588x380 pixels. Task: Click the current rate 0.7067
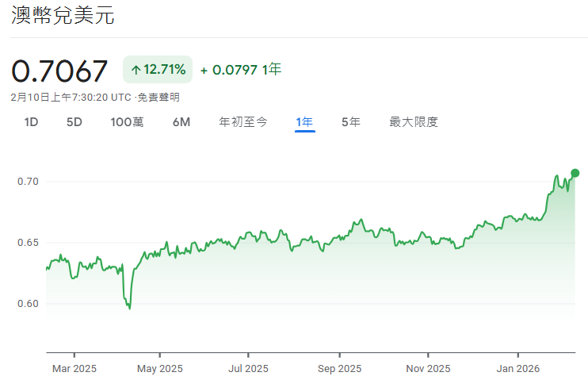(x=59, y=71)
